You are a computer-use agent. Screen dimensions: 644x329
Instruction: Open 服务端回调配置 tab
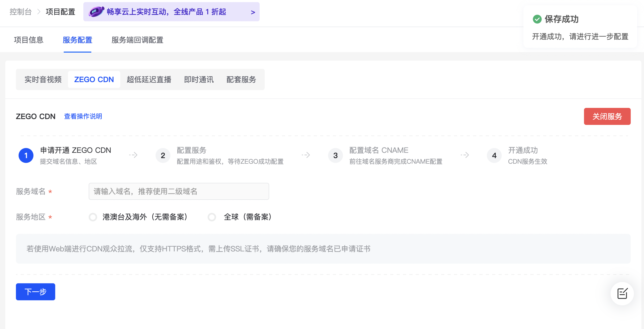pyautogui.click(x=137, y=40)
